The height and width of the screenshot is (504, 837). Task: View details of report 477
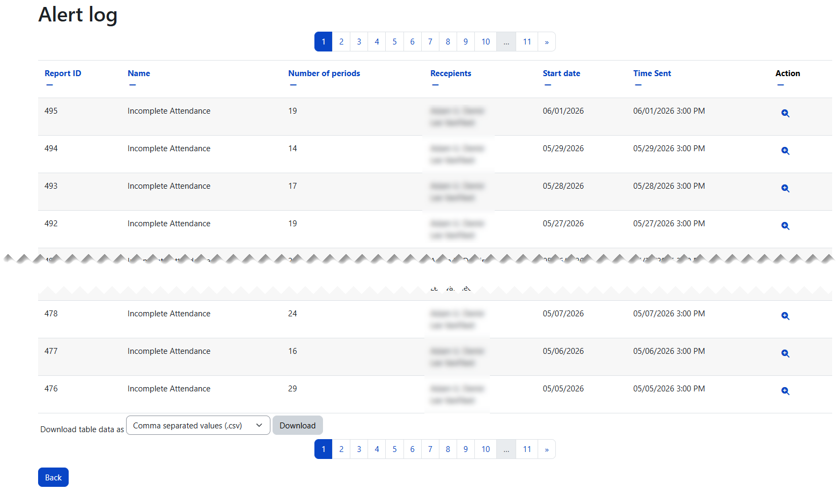[785, 353]
